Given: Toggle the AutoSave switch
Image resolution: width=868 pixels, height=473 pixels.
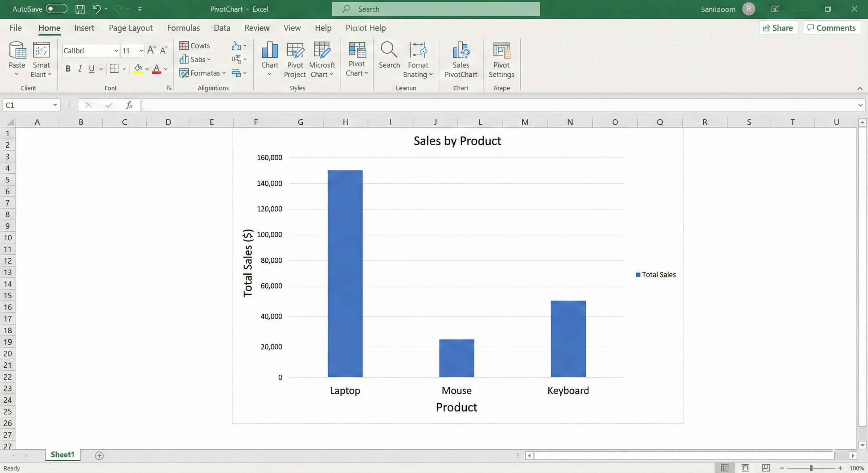Looking at the screenshot, I should tap(57, 9).
